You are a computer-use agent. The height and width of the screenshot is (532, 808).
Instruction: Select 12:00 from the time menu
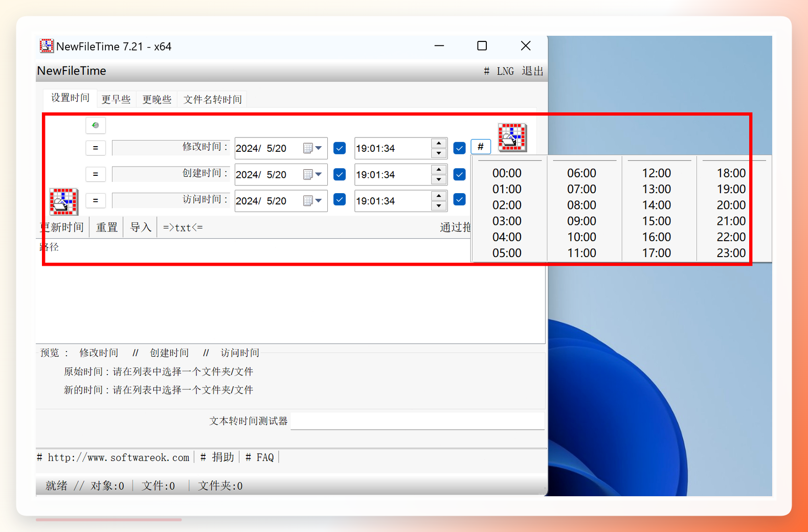(x=656, y=173)
